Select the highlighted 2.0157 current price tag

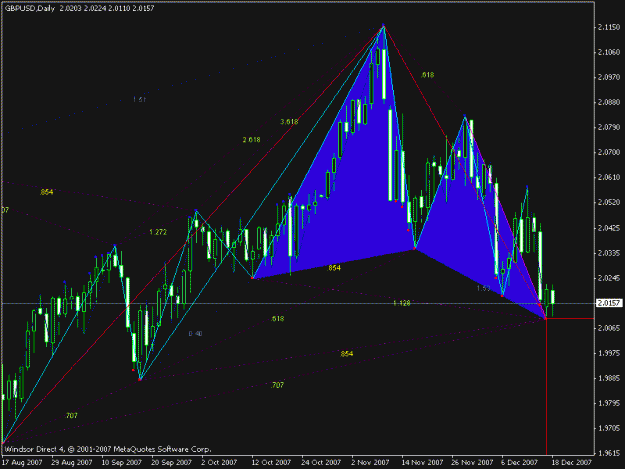[x=609, y=303]
